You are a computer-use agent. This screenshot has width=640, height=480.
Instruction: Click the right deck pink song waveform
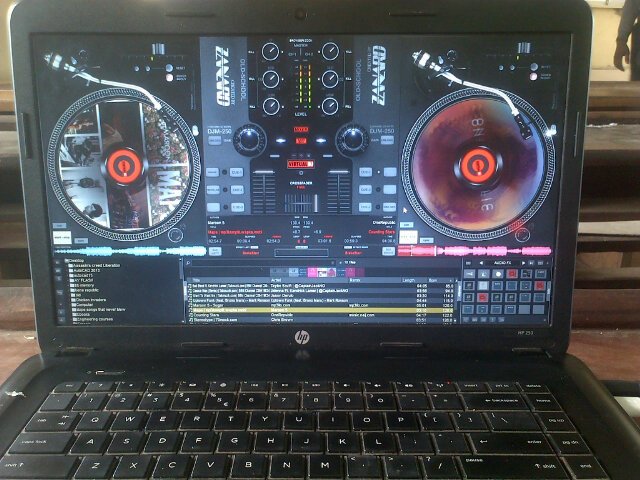coord(474,251)
